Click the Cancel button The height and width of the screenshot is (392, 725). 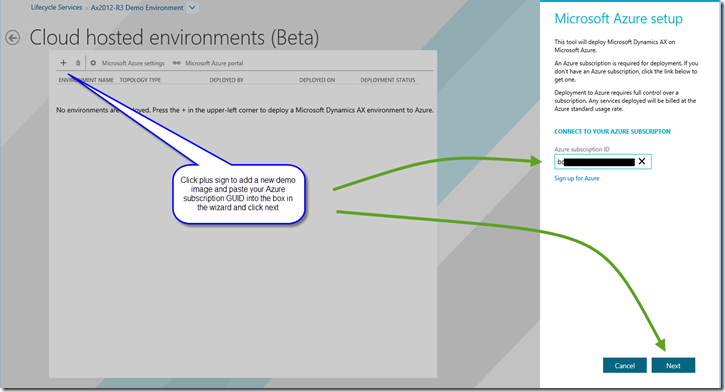625,365
